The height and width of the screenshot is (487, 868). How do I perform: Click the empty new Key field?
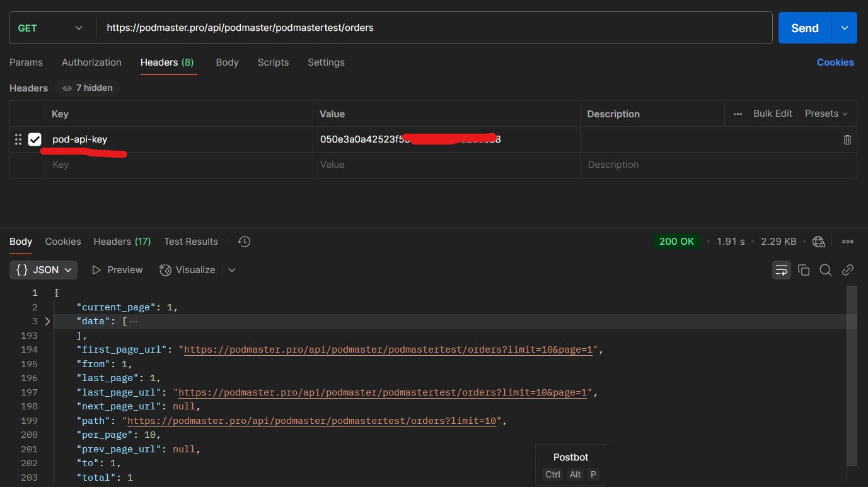pyautogui.click(x=179, y=165)
